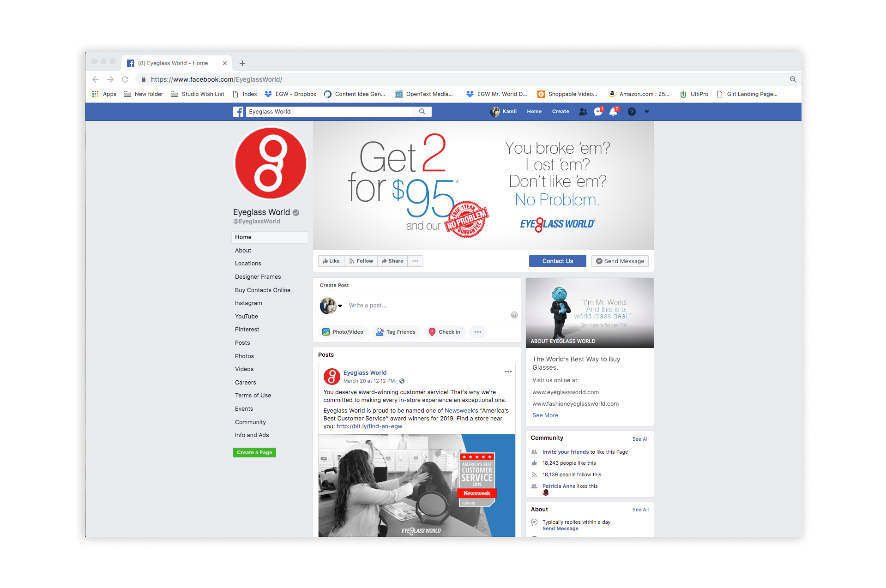Image resolution: width=886 pixels, height=588 pixels.
Task: Reload the page with the browser refresh icon
Action: pos(125,79)
